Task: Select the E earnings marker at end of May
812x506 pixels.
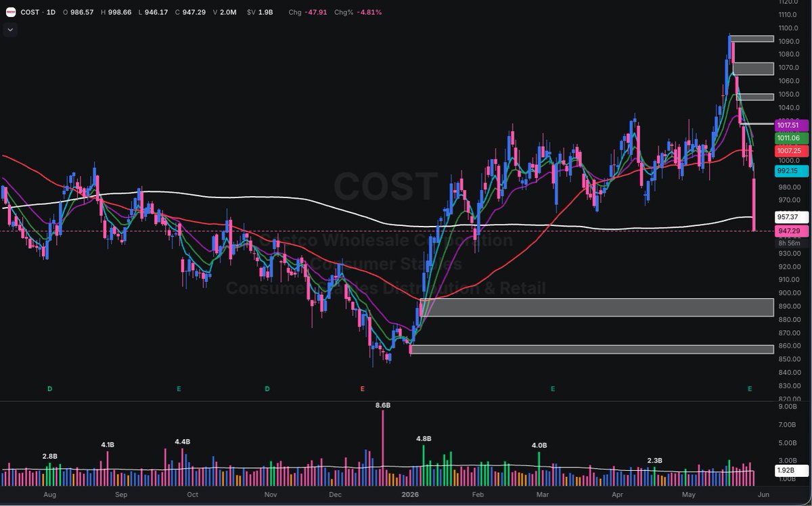Action: pos(750,389)
